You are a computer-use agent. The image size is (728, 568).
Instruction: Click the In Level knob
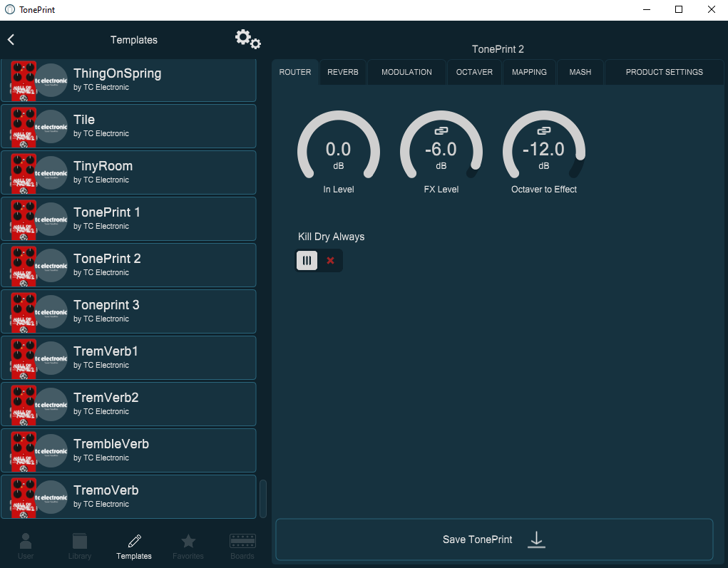339,146
